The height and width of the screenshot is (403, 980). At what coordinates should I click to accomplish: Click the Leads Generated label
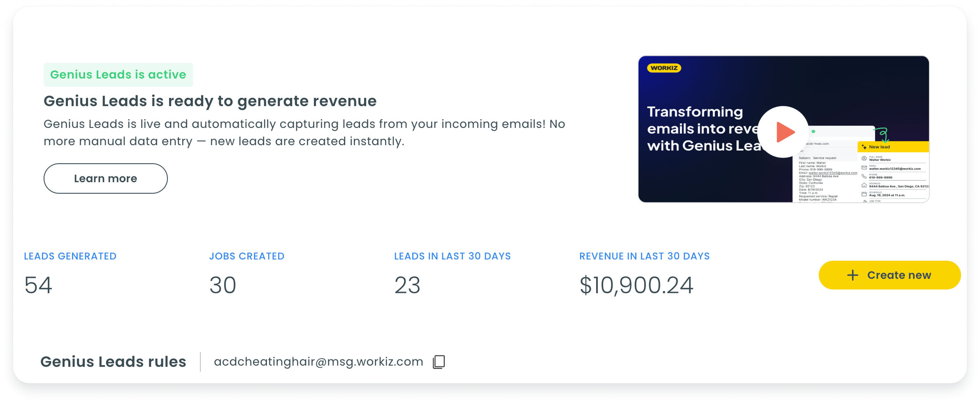click(70, 256)
